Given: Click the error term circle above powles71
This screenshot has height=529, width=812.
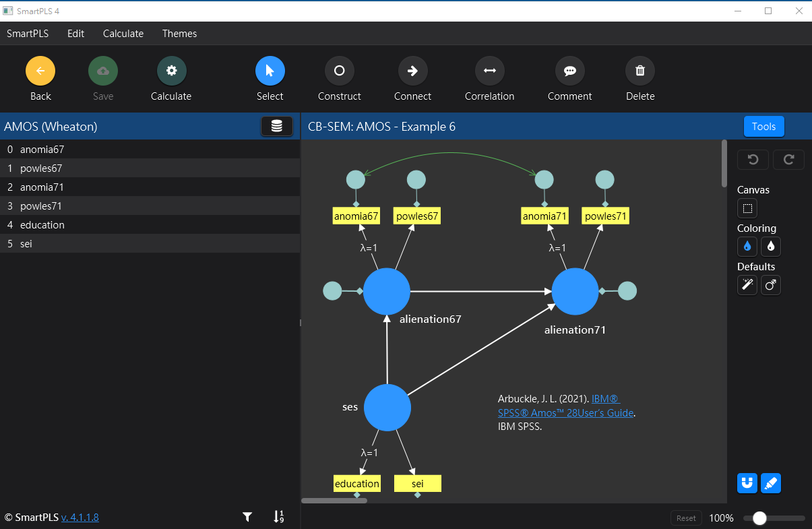Looking at the screenshot, I should (x=604, y=180).
